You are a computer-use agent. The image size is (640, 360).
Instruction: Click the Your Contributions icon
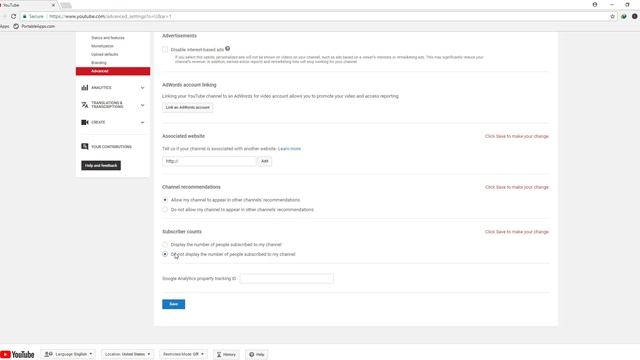click(84, 147)
